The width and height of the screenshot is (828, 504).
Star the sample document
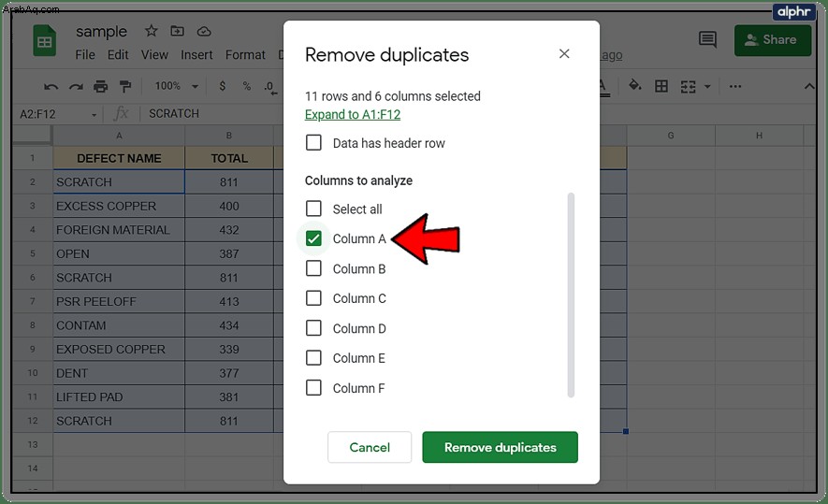151,31
